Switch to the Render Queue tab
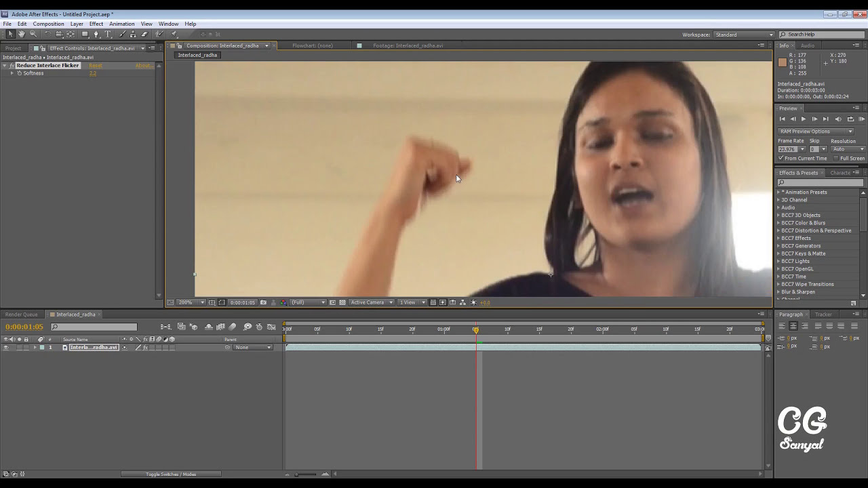Image resolution: width=868 pixels, height=488 pixels. [22, 314]
